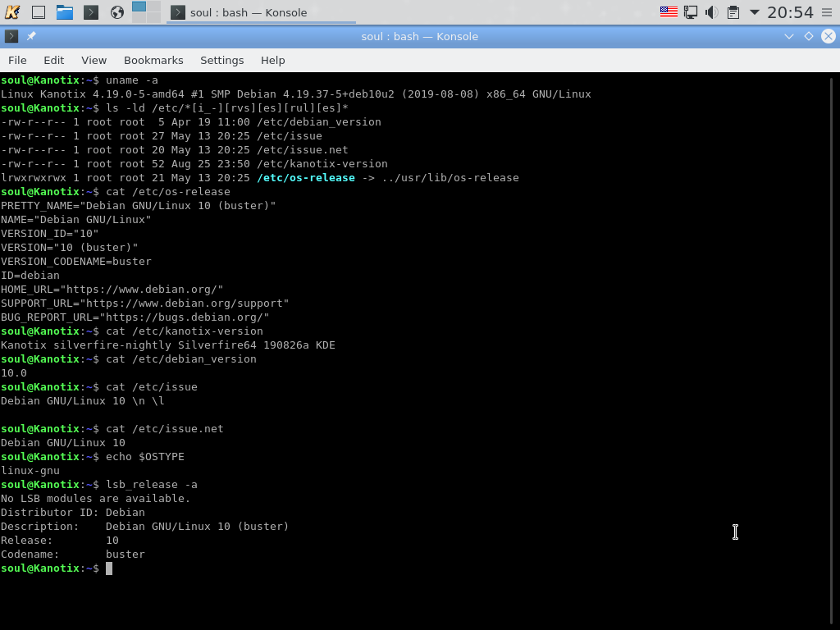This screenshot has width=840, height=630.
Task: Open the View menu
Action: pyautogui.click(x=94, y=60)
